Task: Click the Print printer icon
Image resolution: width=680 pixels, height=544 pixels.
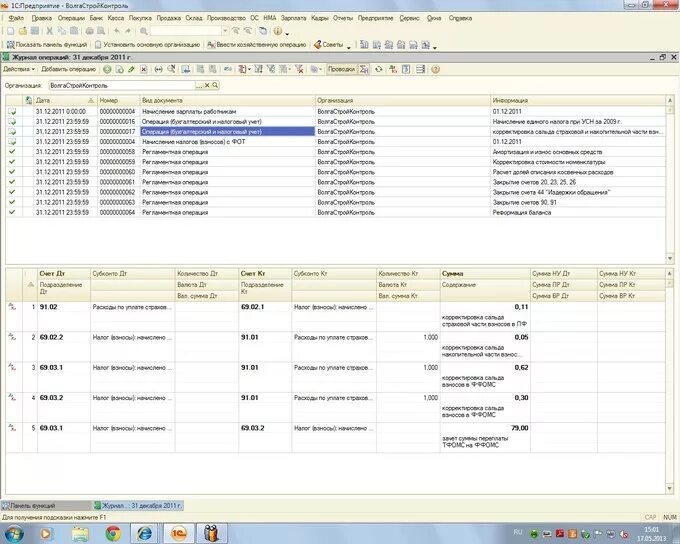Action: (89, 31)
